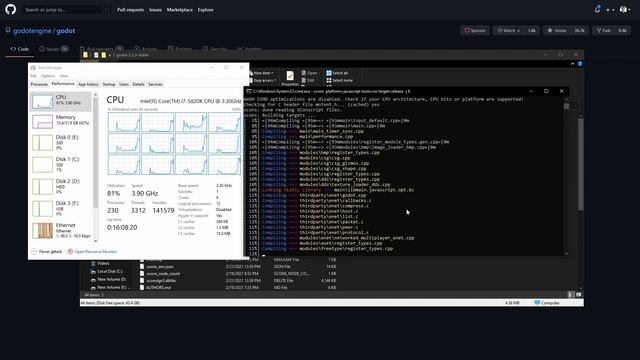Viewport: 640px width, 360px height.
Task: Select New Volume (D:) in navigation pane
Action: click(x=108, y=279)
